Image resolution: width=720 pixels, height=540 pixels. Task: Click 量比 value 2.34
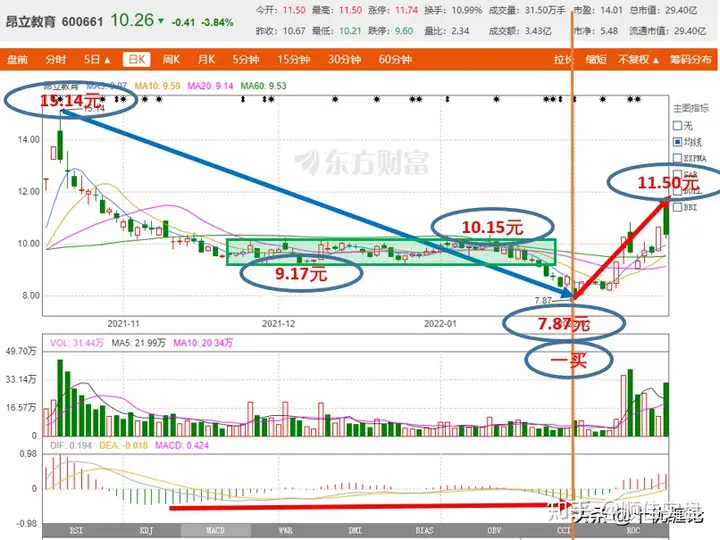[460, 31]
